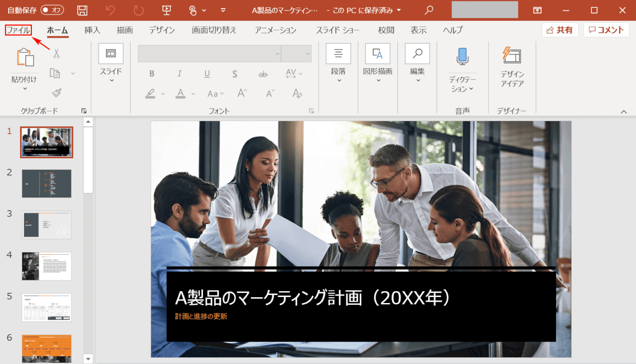
Task: Open the save location dropdown in title
Action: pos(399,10)
